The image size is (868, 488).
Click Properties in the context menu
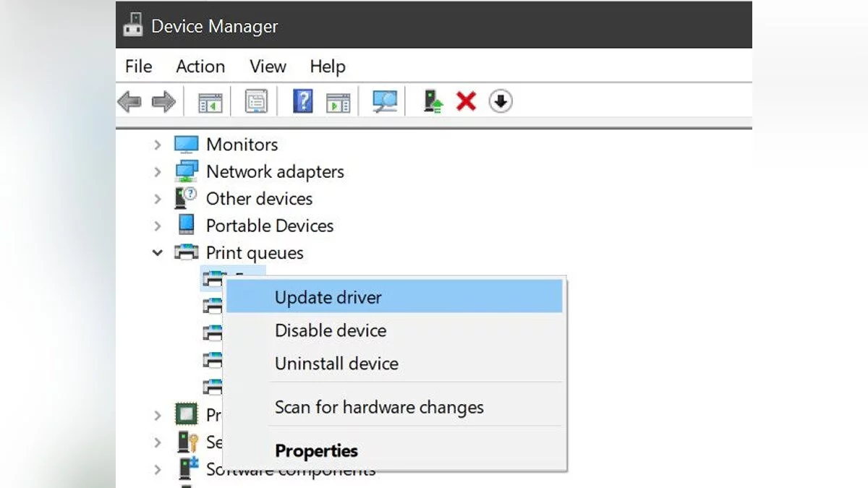(316, 451)
